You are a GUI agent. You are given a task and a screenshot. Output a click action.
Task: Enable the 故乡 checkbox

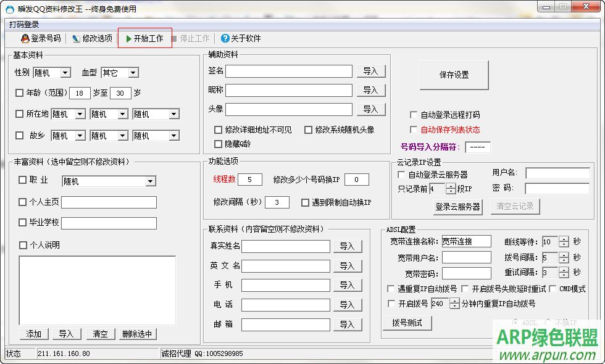(x=19, y=135)
